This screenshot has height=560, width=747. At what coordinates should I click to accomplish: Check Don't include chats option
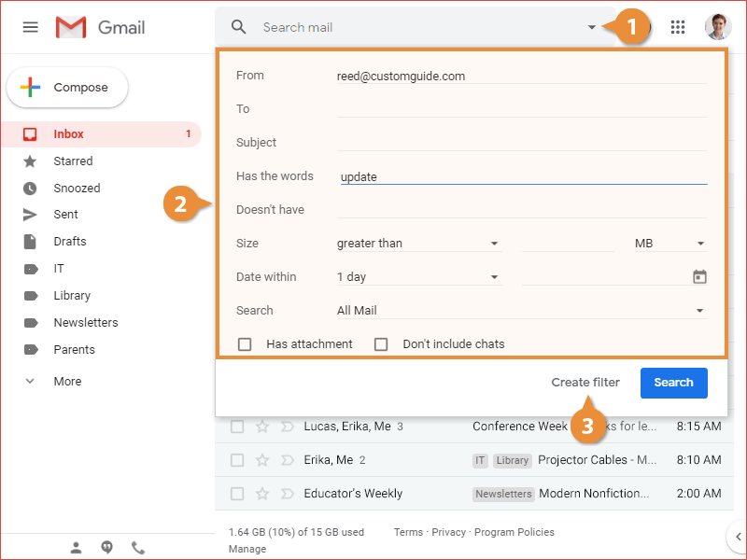tap(381, 343)
